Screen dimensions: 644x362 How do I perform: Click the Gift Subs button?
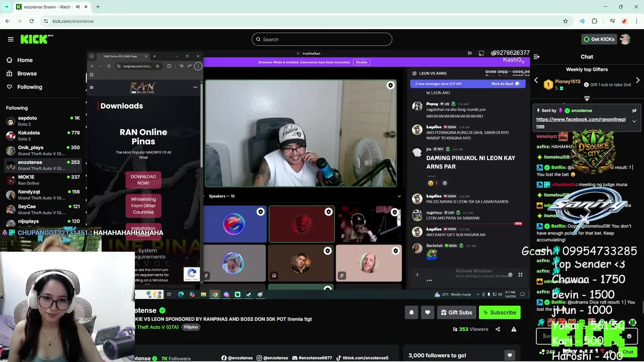point(456,312)
